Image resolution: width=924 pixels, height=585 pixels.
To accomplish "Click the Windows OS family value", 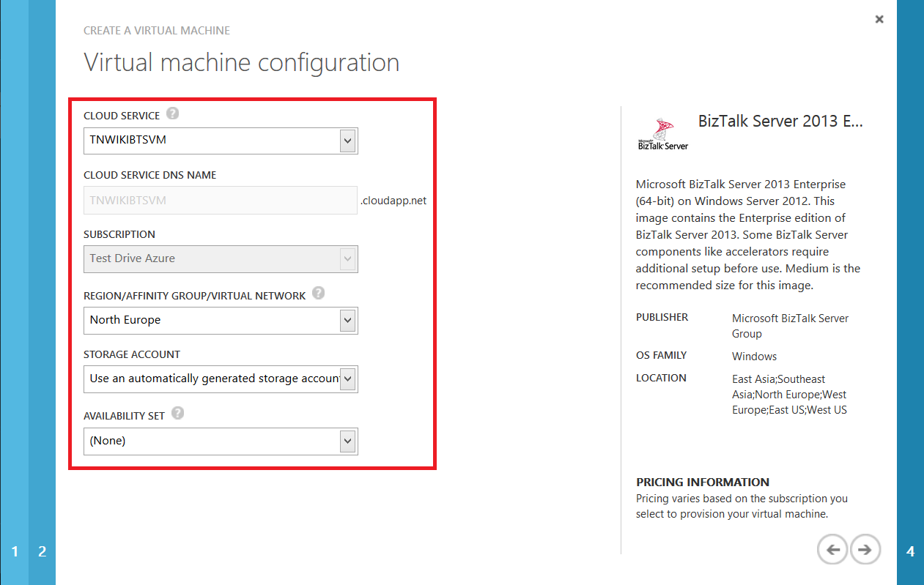I will (754, 357).
